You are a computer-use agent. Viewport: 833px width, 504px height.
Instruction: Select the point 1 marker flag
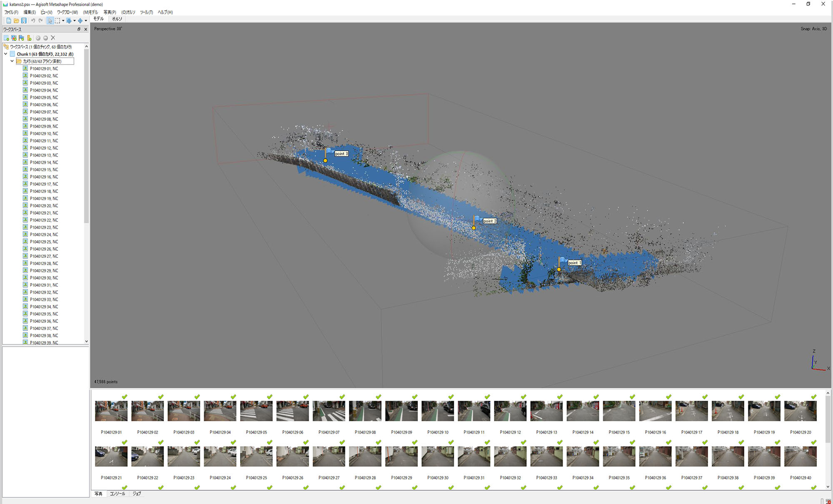pos(562,260)
